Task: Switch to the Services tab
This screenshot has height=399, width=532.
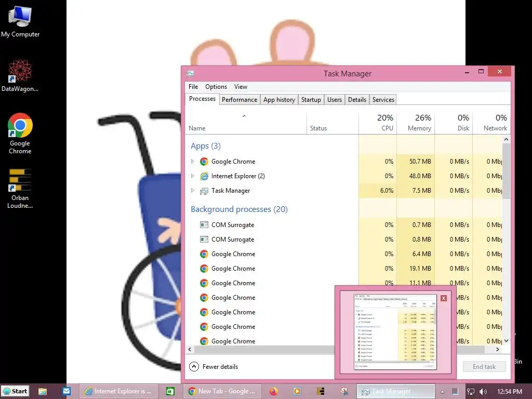Action: tap(383, 99)
